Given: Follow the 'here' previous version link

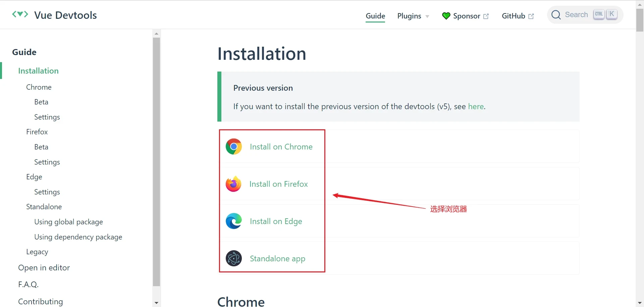Looking at the screenshot, I should 476,106.
